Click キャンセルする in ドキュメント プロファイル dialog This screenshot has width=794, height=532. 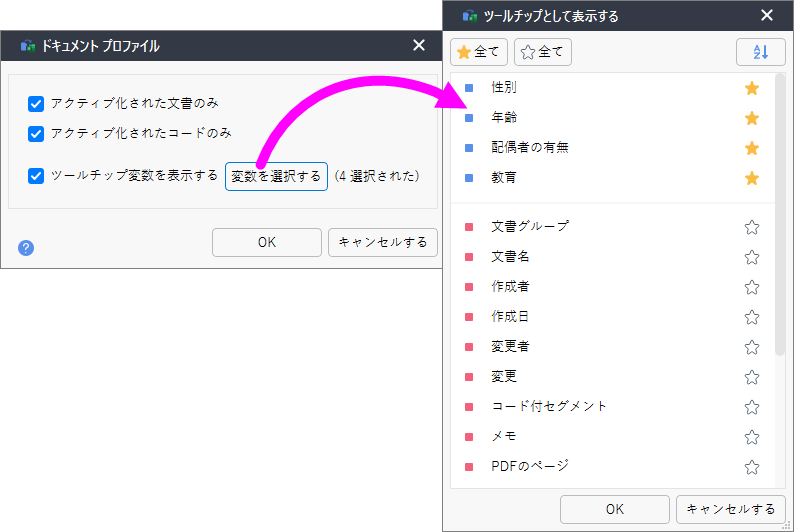[383, 242]
